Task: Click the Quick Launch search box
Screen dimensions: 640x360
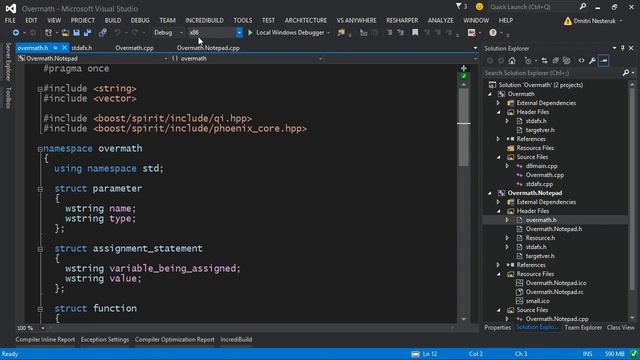Action: click(x=533, y=7)
